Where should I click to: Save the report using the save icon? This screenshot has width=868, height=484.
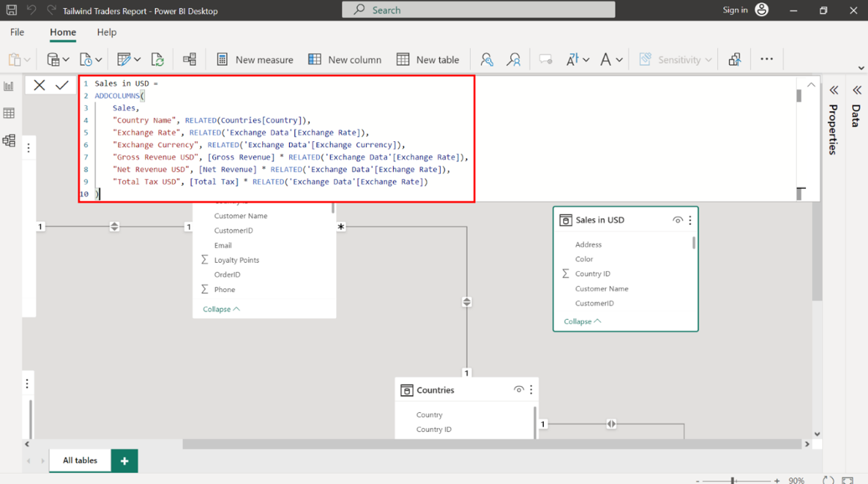point(11,10)
